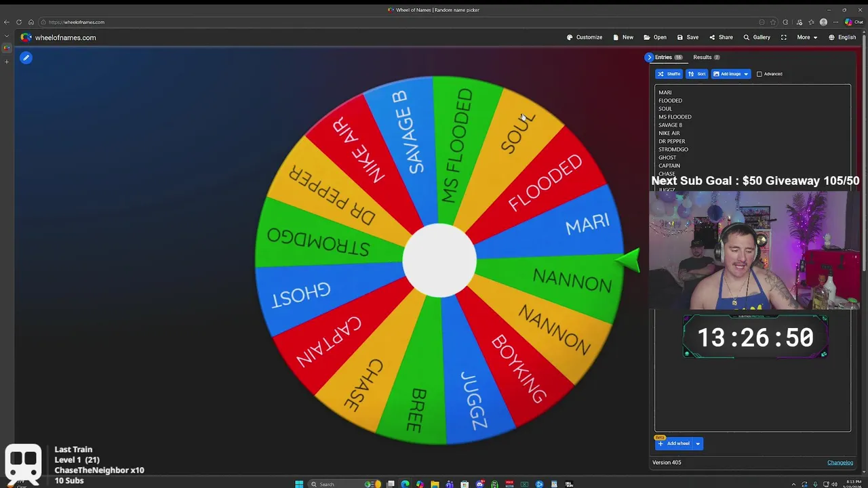Expand the More menu
The width and height of the screenshot is (868, 488).
(807, 37)
